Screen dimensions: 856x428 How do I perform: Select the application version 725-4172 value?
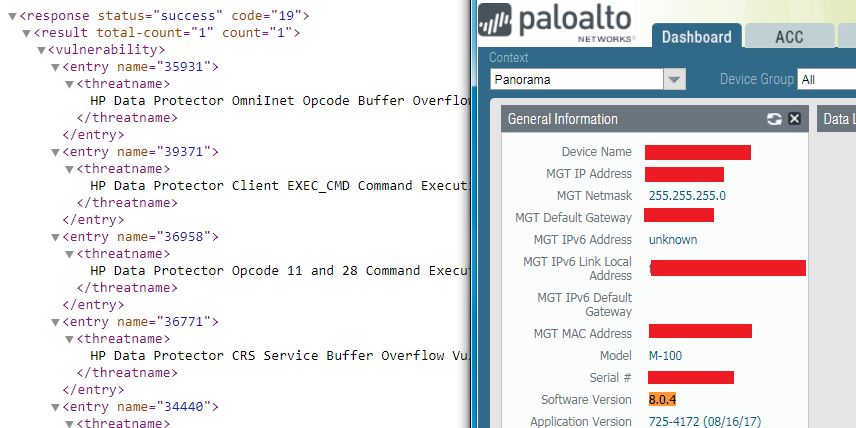pos(704,421)
